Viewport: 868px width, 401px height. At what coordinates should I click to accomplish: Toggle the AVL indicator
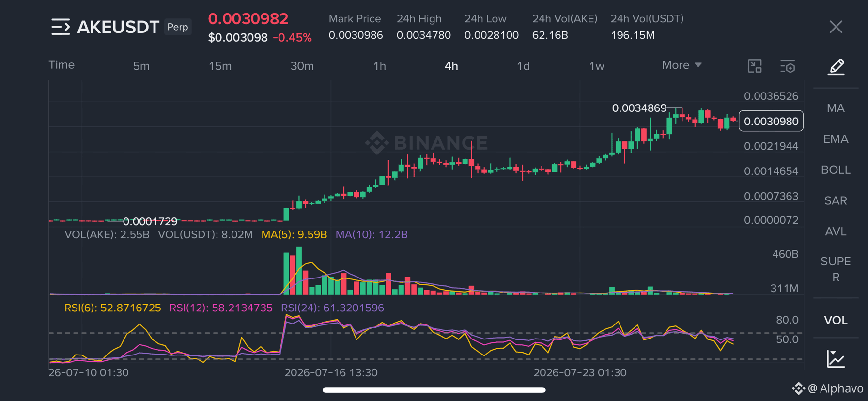(x=836, y=231)
